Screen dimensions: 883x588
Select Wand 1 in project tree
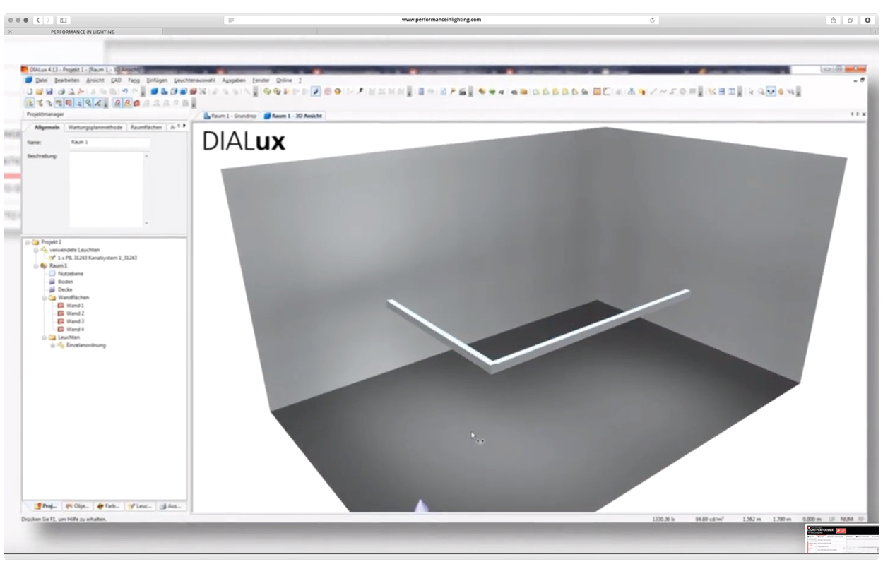coord(76,305)
